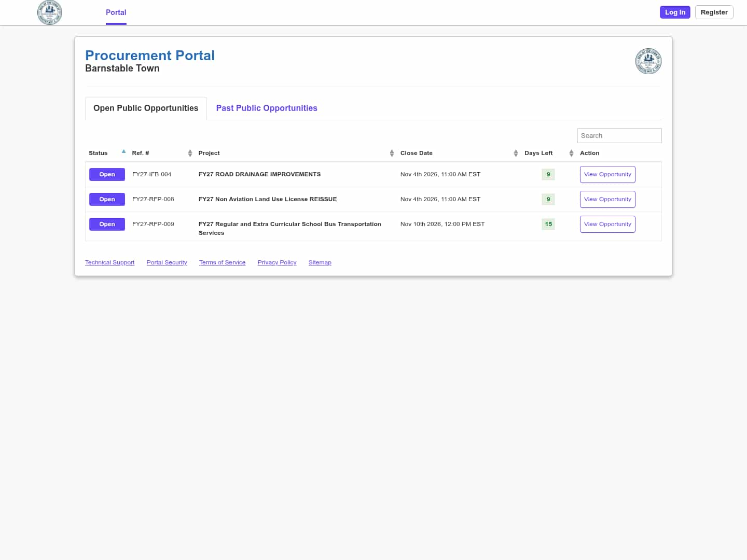Select project FY27 Non Aviation Land Use License REISSUE
The image size is (747, 560).
tap(268, 200)
